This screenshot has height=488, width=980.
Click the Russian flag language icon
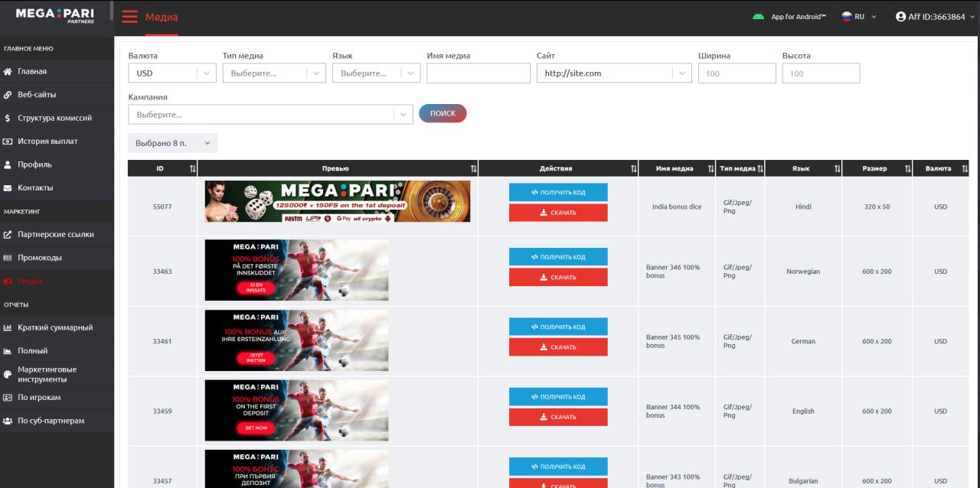(847, 17)
